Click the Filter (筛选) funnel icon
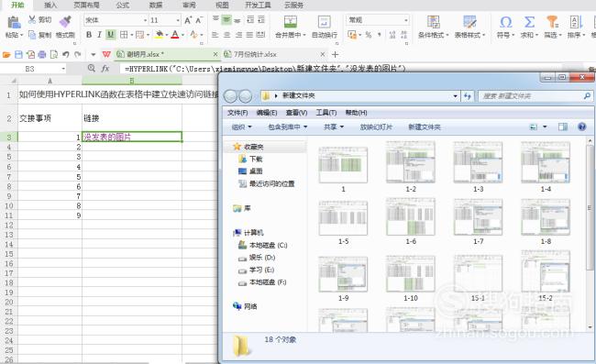The width and height of the screenshot is (596, 364). [552, 22]
